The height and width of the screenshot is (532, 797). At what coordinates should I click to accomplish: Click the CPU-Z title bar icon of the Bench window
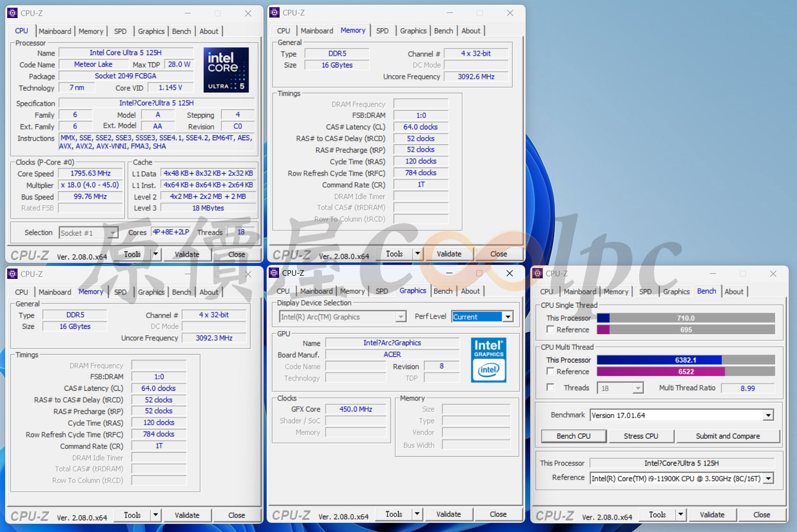pos(538,273)
